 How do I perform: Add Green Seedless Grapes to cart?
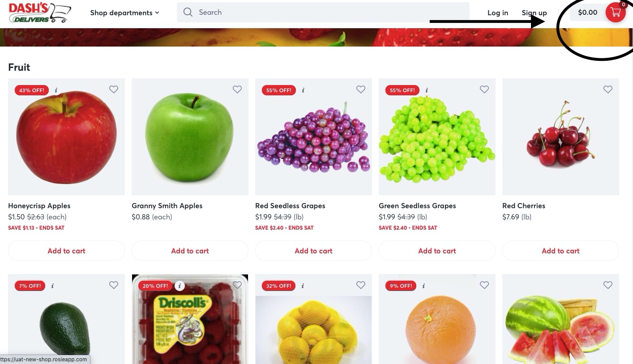pyautogui.click(x=437, y=251)
